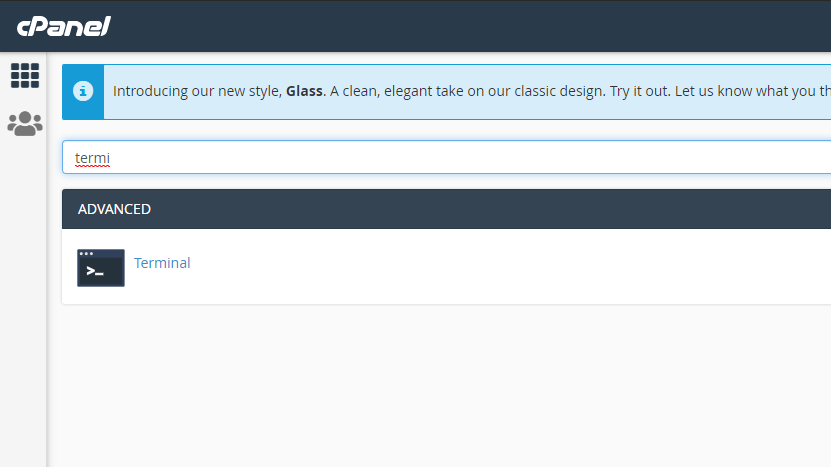This screenshot has height=467, width=831.
Task: Click the bold word "Glass" in banner
Action: click(304, 91)
